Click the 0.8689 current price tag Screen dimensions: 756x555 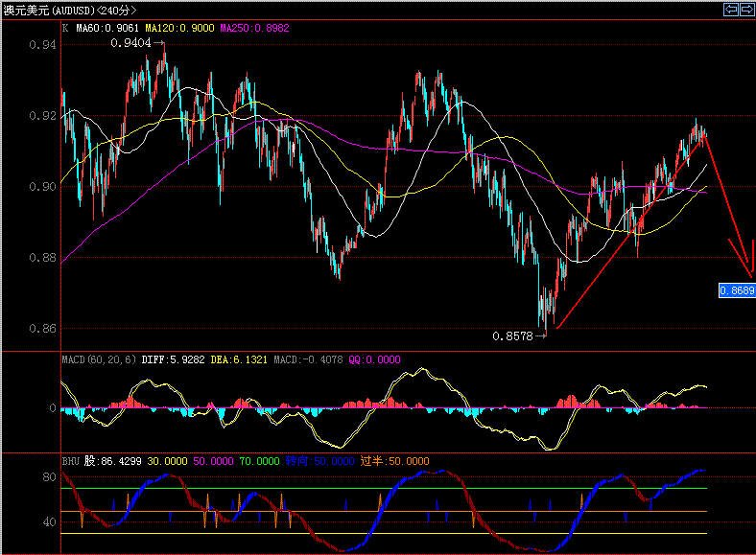[x=737, y=290]
